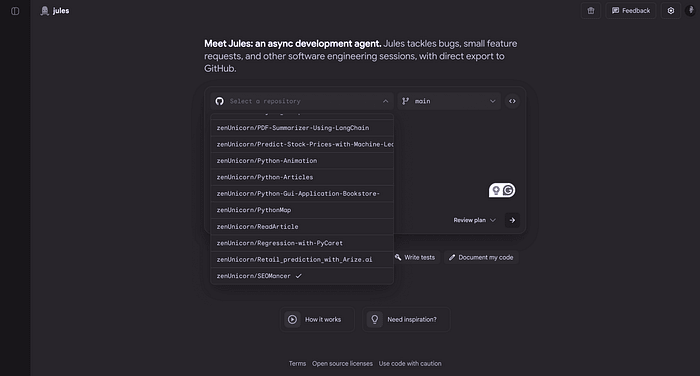Collapse the repository dropdown chevron

coord(385,101)
